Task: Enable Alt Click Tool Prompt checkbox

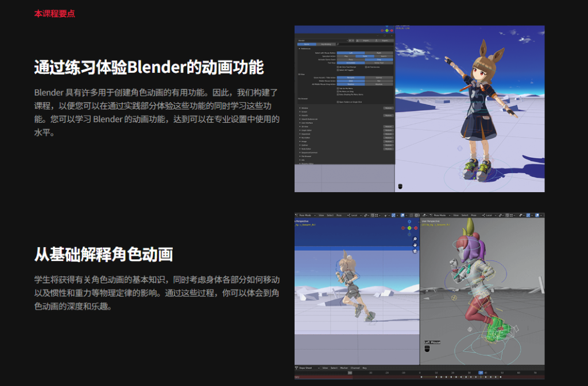Action: pos(338,67)
